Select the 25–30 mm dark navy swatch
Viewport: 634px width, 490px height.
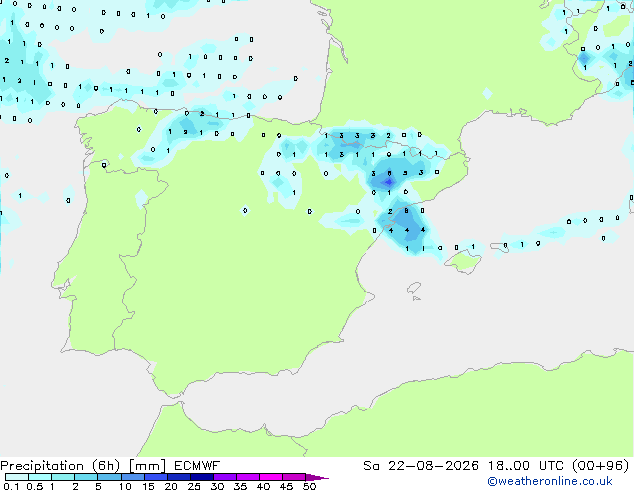pyautogui.click(x=202, y=477)
